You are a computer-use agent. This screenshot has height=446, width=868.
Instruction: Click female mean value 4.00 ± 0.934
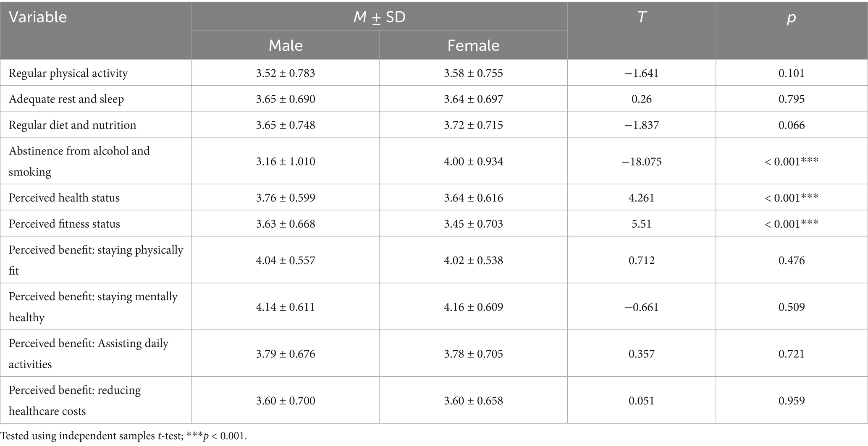[x=473, y=162]
